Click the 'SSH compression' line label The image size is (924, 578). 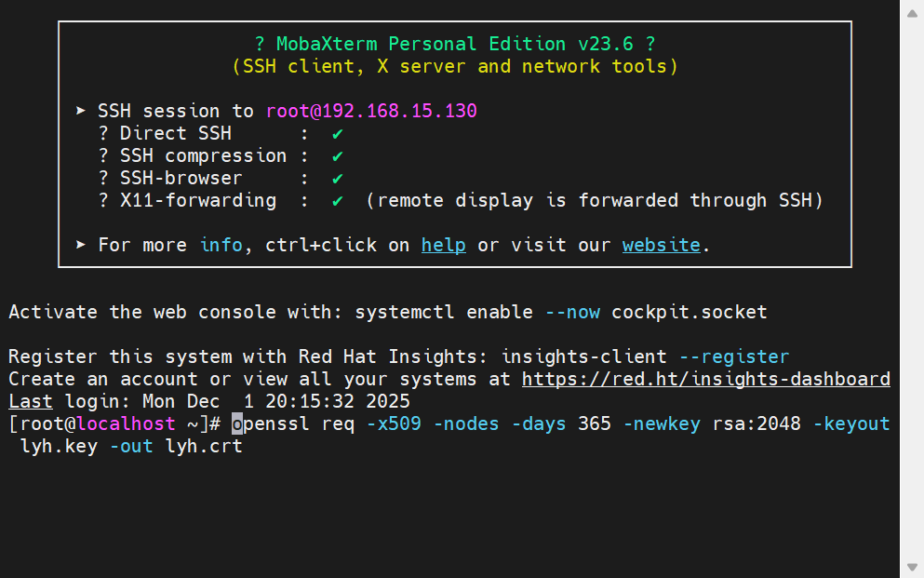pos(203,155)
